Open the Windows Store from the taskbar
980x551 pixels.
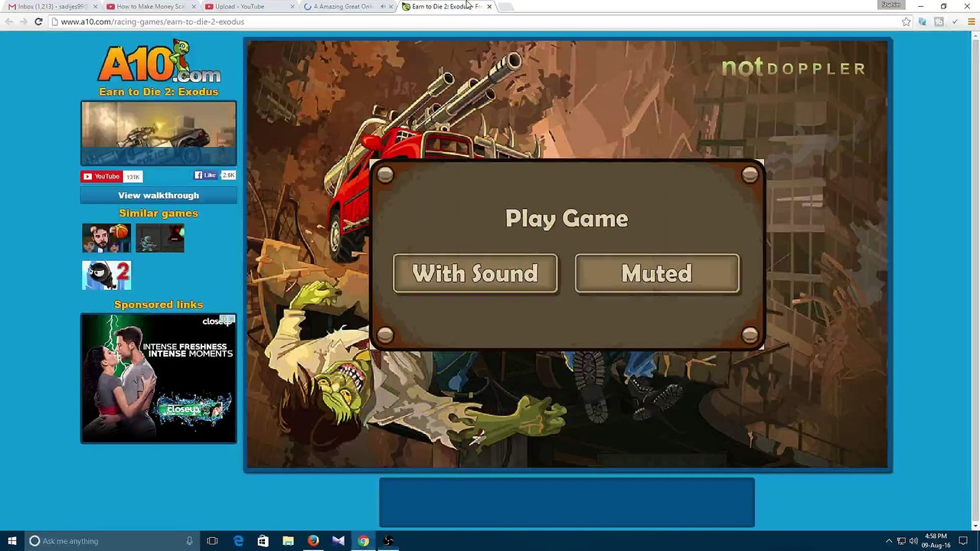click(x=263, y=541)
